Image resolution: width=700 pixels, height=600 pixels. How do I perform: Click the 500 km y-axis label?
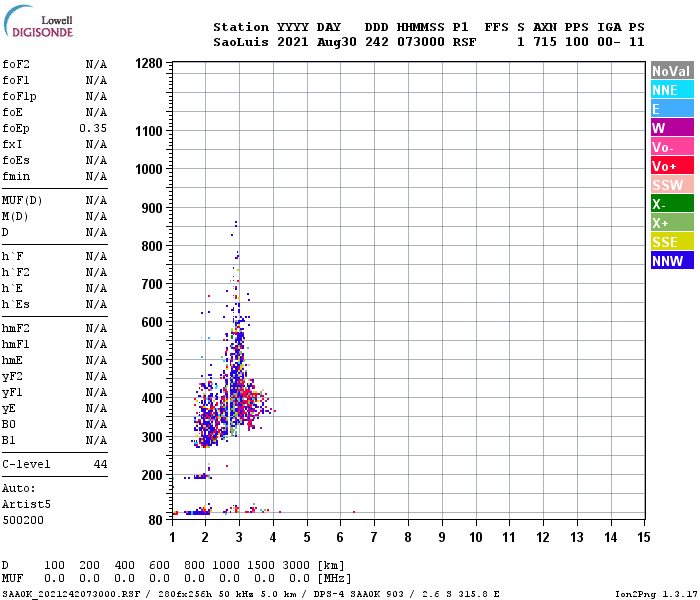pyautogui.click(x=152, y=360)
